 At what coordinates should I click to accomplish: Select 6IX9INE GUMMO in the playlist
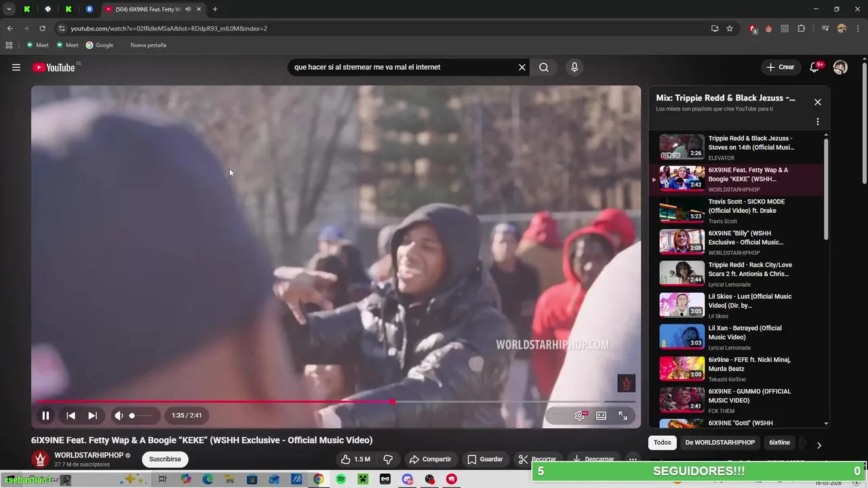(736, 401)
